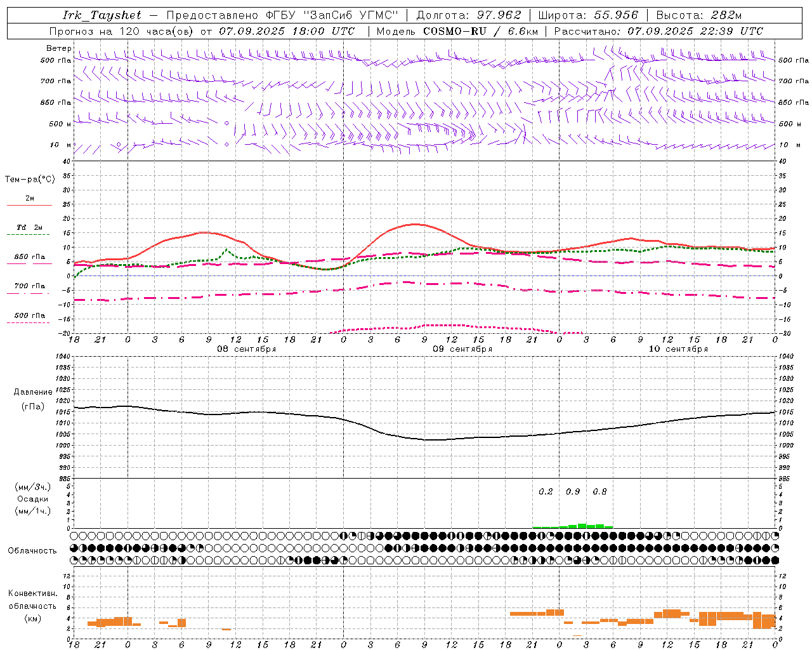
Task: Click the "Конвективн." convective cloud label
Action: click(33, 594)
